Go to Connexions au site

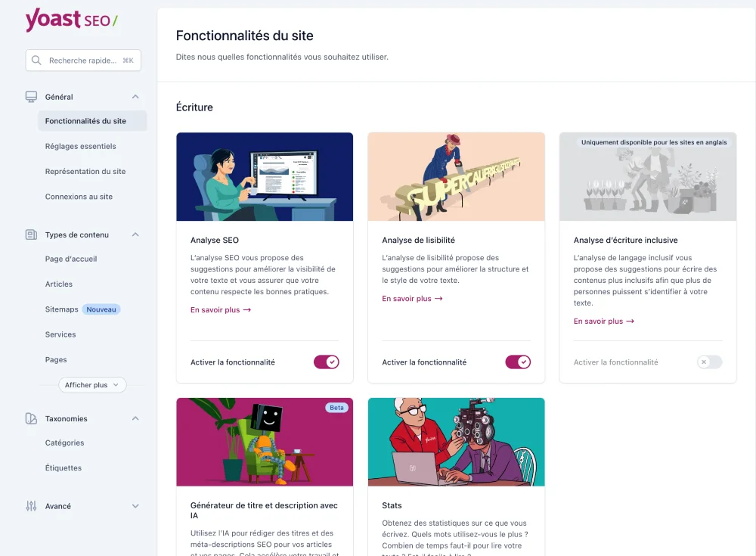(79, 197)
